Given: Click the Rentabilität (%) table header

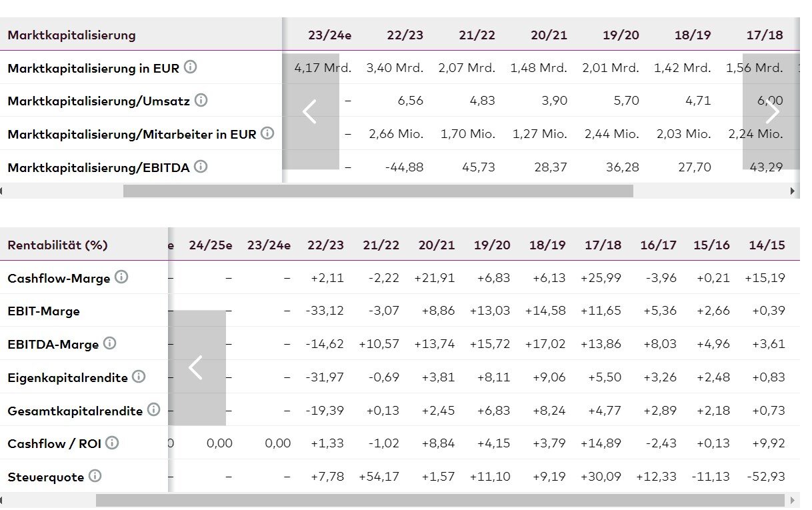Looking at the screenshot, I should pos(57,245).
